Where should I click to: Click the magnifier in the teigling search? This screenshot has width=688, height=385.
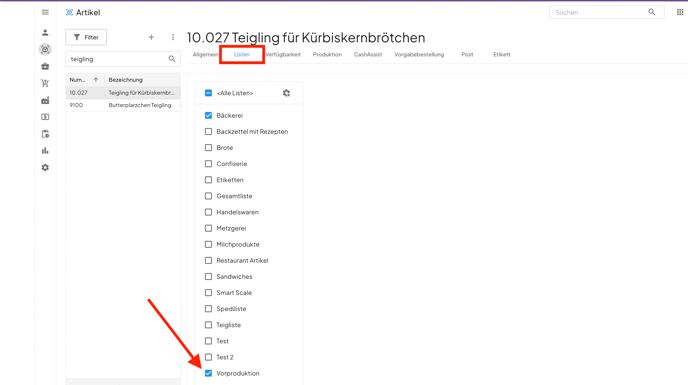pyautogui.click(x=172, y=59)
